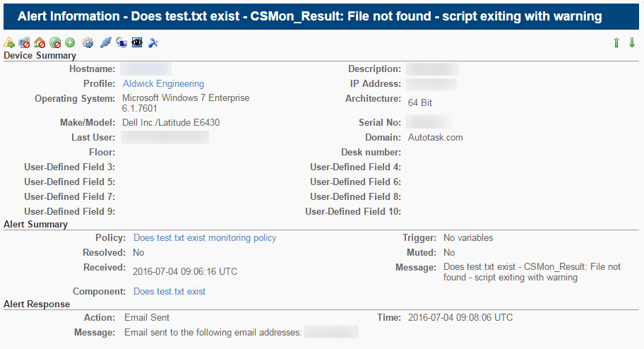
Task: Click the remote desktop monitor icon
Action: 121,42
